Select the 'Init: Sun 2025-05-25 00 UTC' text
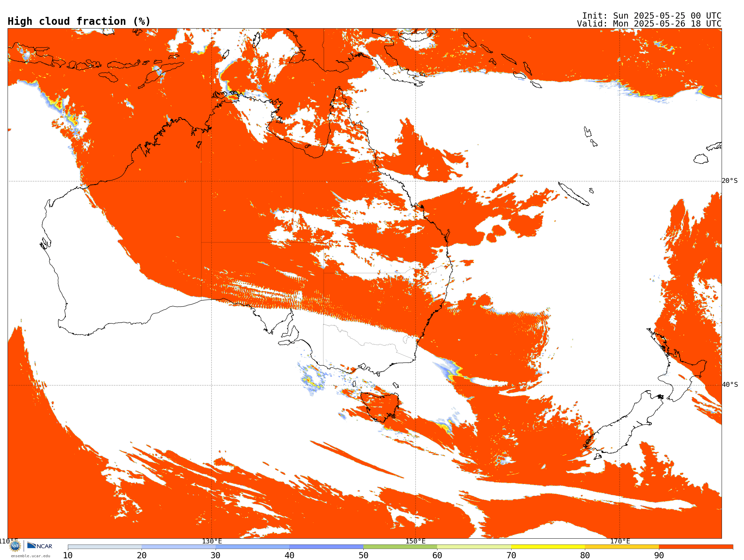 [x=652, y=16]
